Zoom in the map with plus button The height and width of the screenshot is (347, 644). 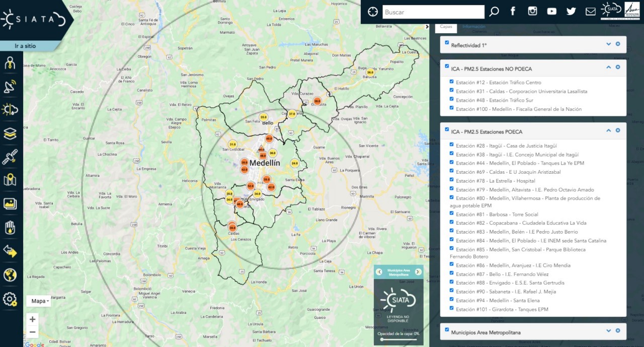pyautogui.click(x=32, y=319)
